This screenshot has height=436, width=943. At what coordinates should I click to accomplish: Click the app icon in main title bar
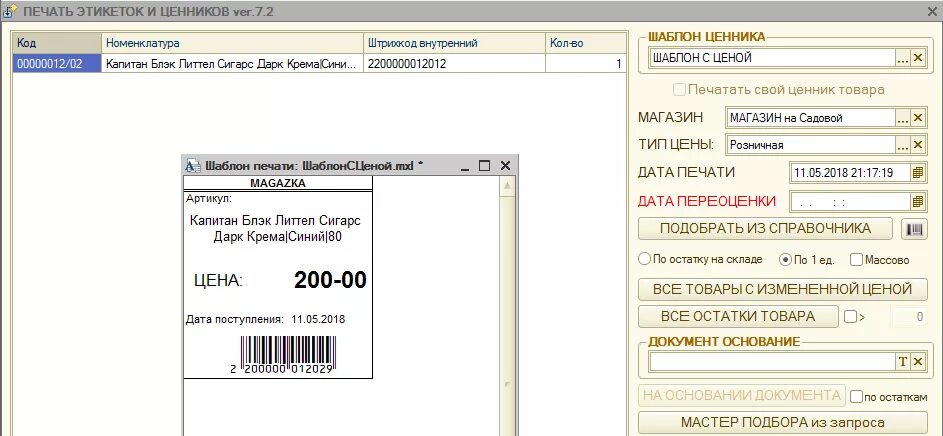[x=10, y=11]
